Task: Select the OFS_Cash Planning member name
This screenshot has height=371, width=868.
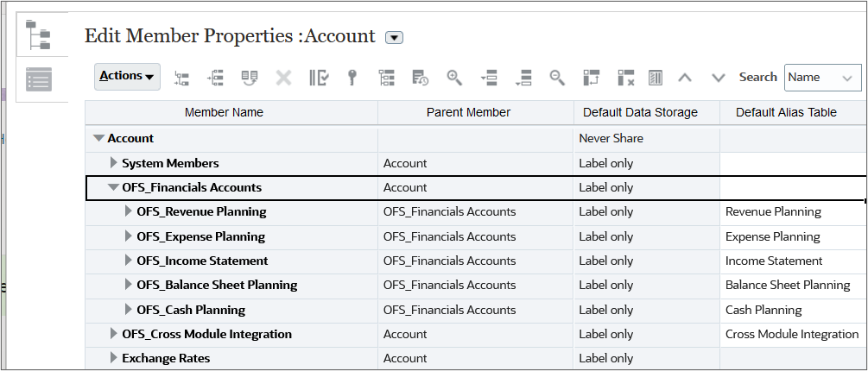Action: click(x=191, y=310)
